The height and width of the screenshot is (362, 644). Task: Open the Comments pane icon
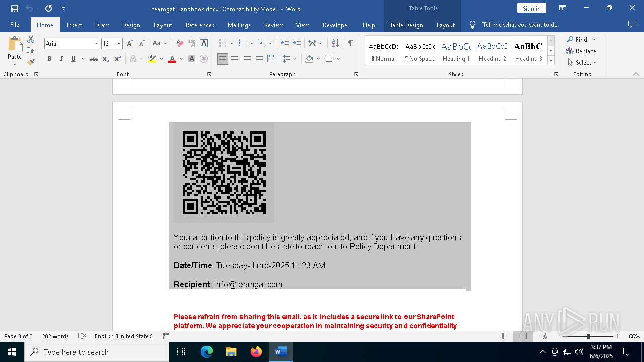[x=632, y=24]
